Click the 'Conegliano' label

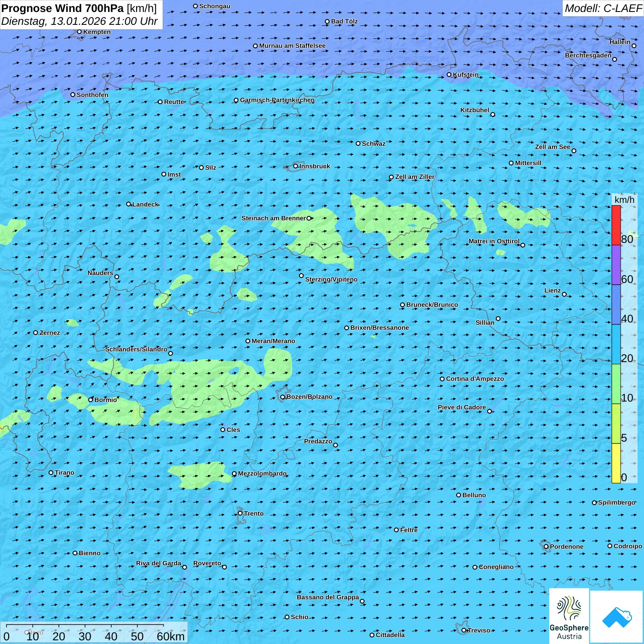coord(496,567)
